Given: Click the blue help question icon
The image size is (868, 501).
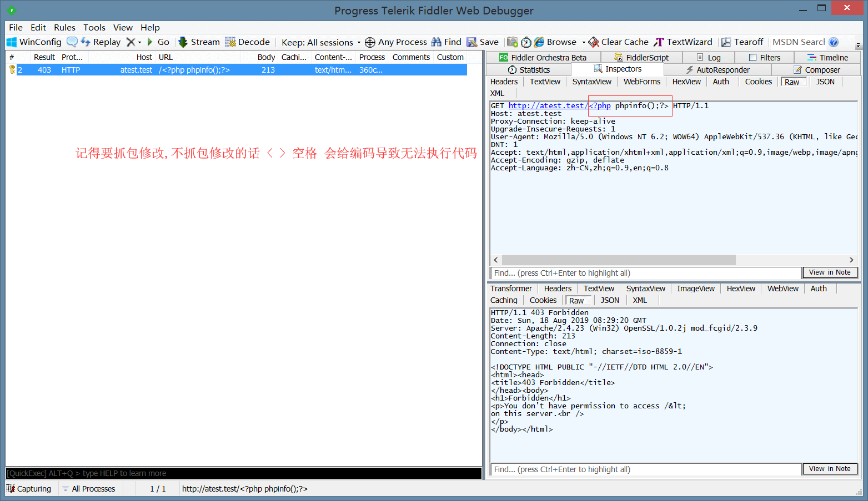Looking at the screenshot, I should pos(834,42).
